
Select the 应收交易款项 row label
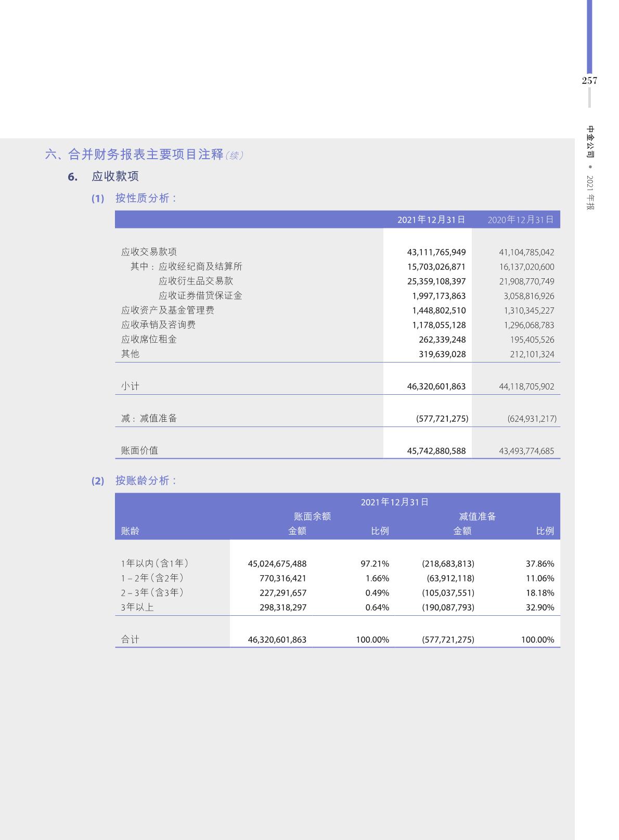[x=149, y=252]
